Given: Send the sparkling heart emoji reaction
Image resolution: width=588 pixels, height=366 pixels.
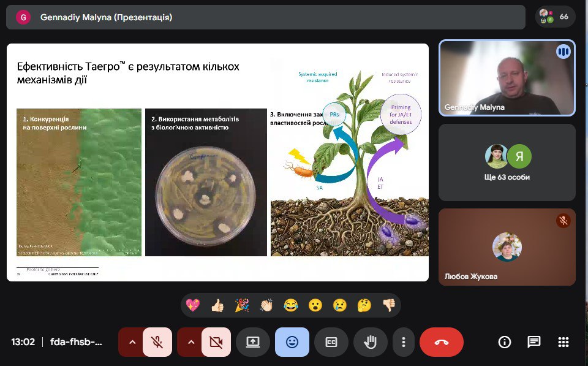Looking at the screenshot, I should click(x=193, y=305).
